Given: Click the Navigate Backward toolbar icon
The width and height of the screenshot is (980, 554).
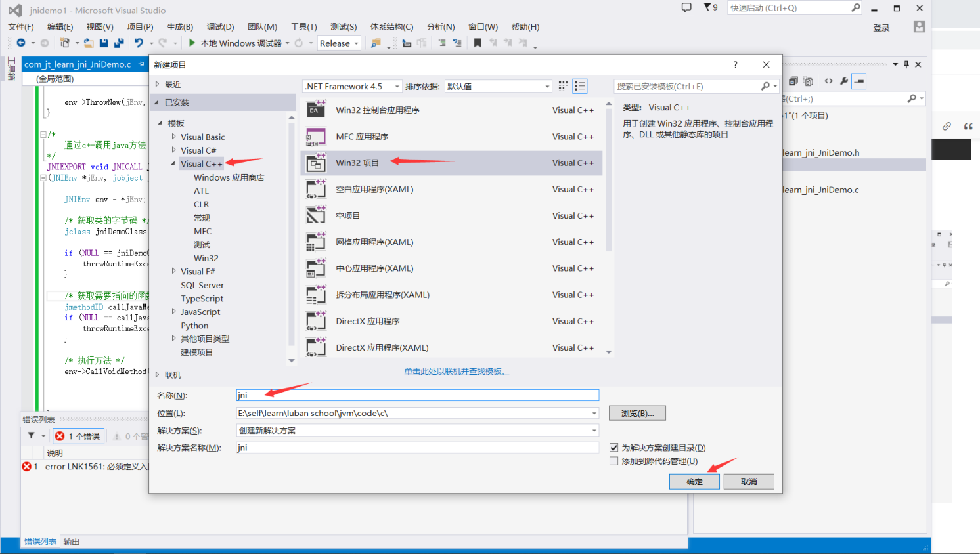Looking at the screenshot, I should click(21, 43).
